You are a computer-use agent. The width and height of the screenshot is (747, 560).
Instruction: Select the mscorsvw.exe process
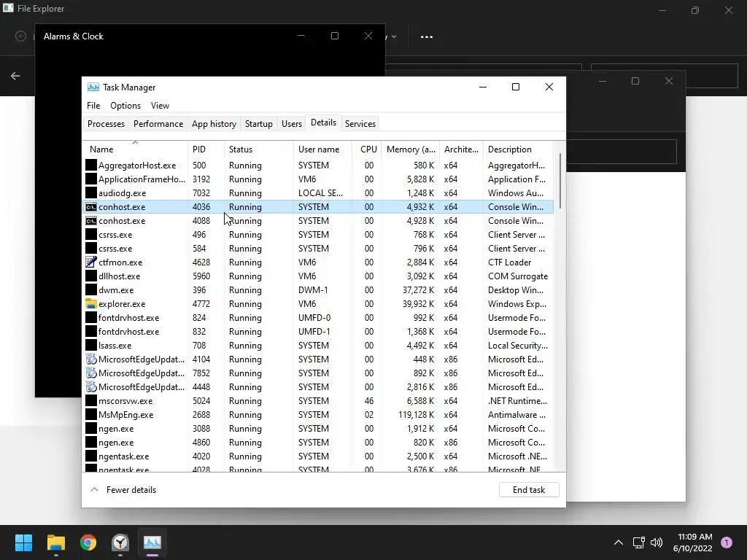click(x=318, y=401)
